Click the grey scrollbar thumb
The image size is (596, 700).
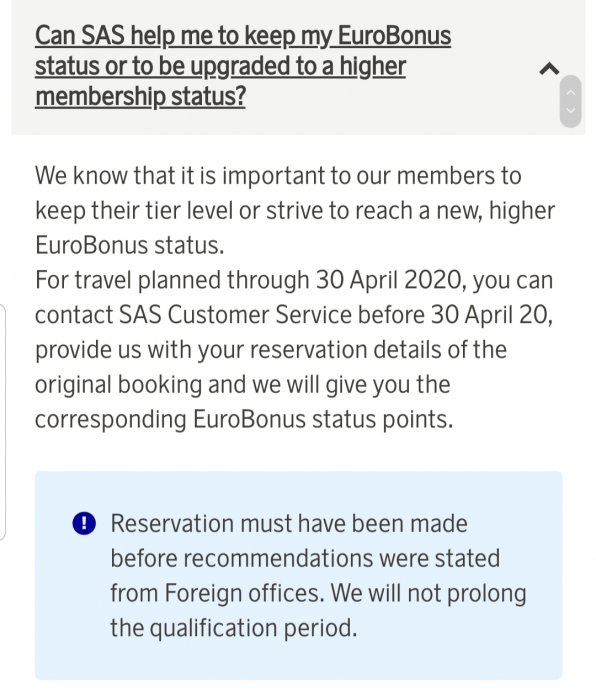(x=570, y=101)
